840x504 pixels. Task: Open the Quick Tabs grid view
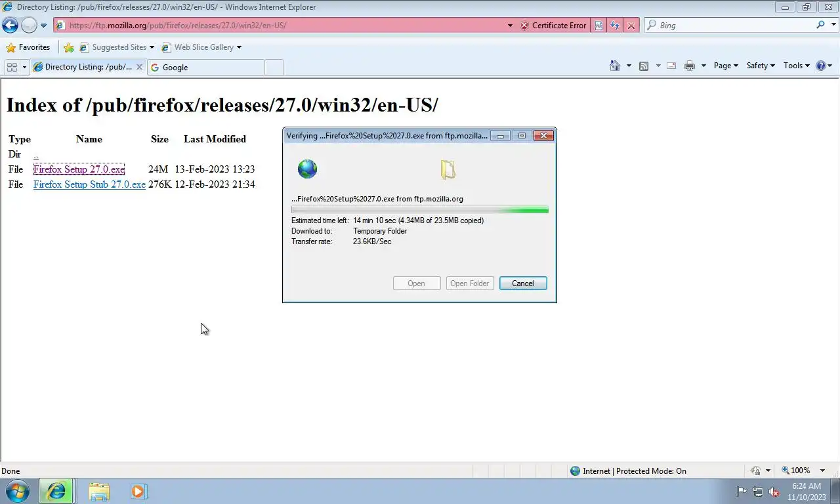pyautogui.click(x=12, y=67)
